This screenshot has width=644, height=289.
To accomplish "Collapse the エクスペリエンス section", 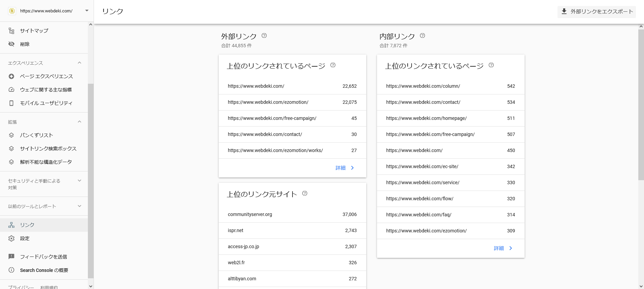I will click(79, 63).
